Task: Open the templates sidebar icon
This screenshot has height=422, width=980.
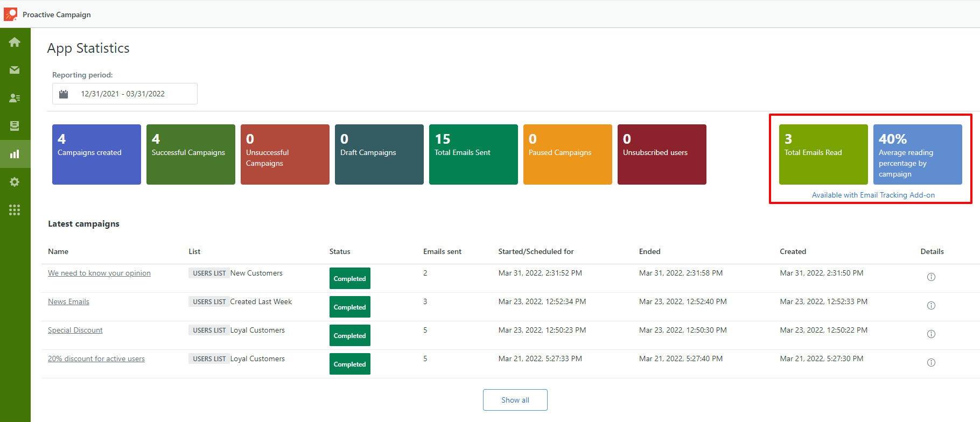Action: pyautogui.click(x=15, y=126)
